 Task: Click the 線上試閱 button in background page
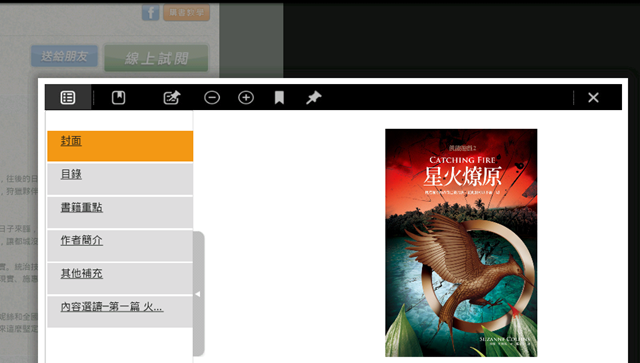[156, 58]
